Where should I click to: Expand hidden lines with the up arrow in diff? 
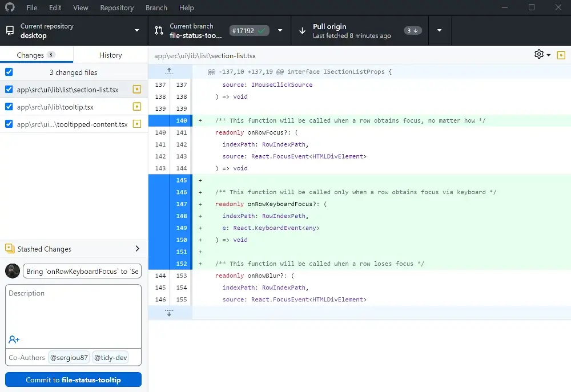click(168, 71)
